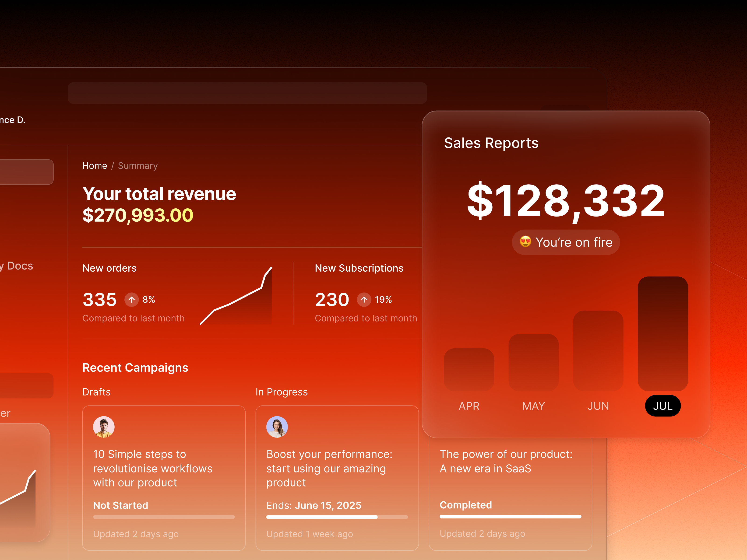Click the top search bar field
This screenshot has width=747, height=560.
(247, 93)
